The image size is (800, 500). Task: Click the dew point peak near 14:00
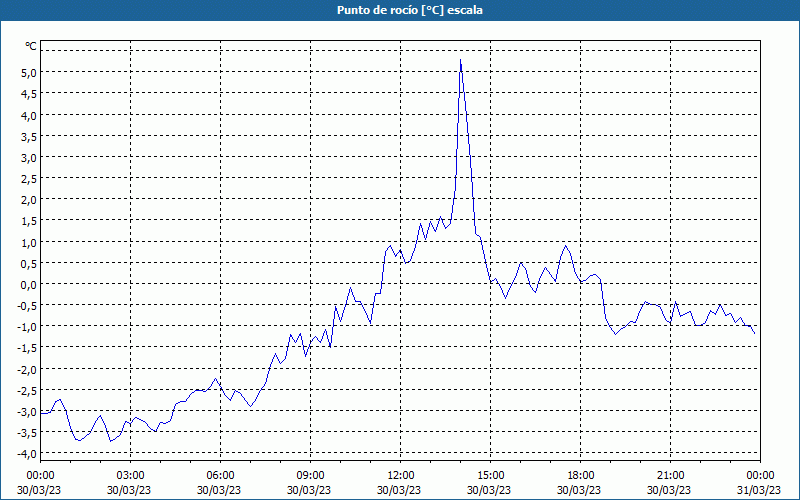tap(460, 60)
